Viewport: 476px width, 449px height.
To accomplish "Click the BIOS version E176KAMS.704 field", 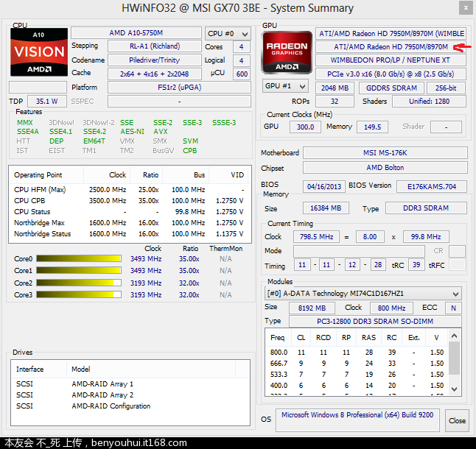I will [x=432, y=186].
